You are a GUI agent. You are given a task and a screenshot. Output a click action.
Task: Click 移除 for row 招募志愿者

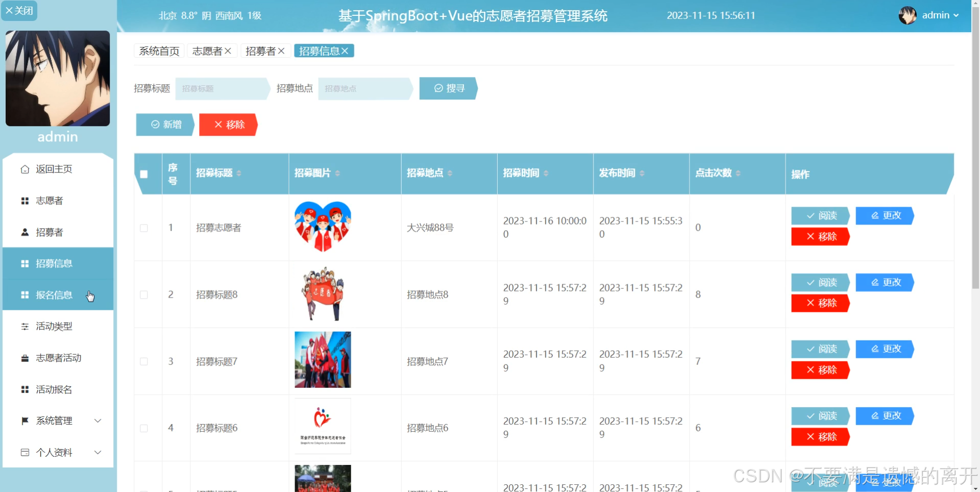(x=820, y=237)
